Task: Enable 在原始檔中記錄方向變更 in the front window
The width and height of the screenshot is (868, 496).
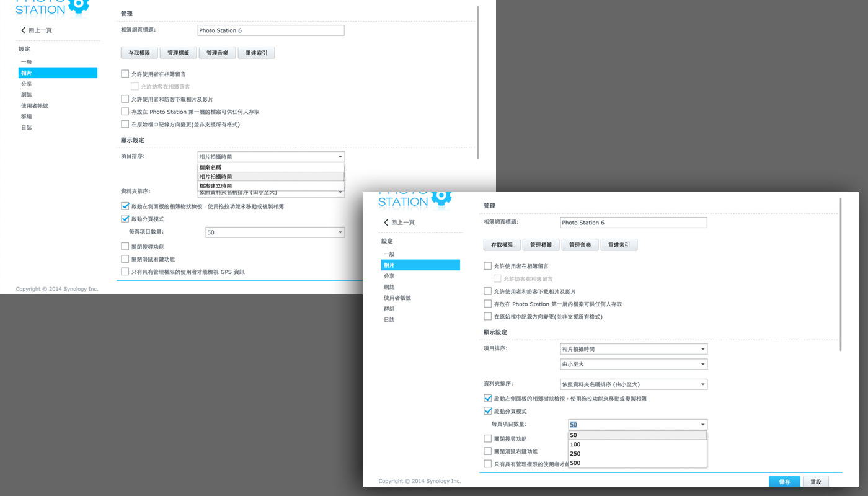Action: pos(487,316)
